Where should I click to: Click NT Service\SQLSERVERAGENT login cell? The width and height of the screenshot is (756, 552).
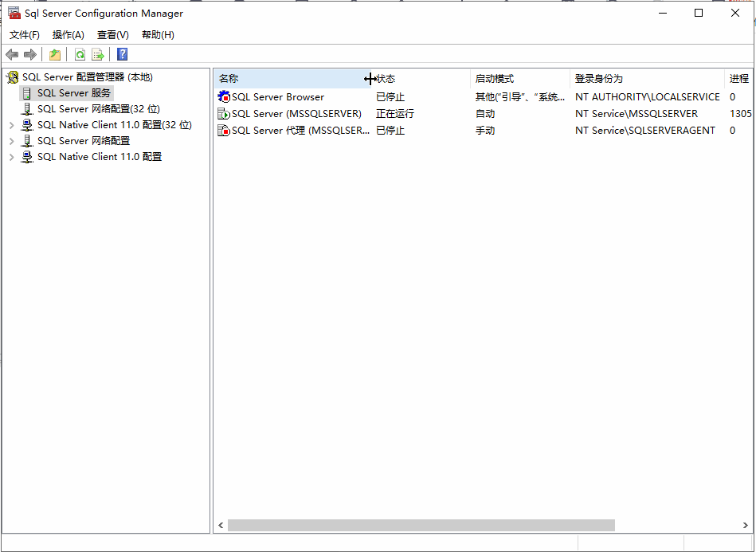(x=644, y=130)
